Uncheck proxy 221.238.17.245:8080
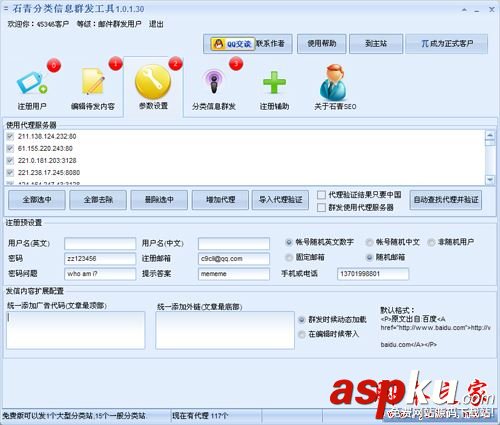 coord(10,172)
